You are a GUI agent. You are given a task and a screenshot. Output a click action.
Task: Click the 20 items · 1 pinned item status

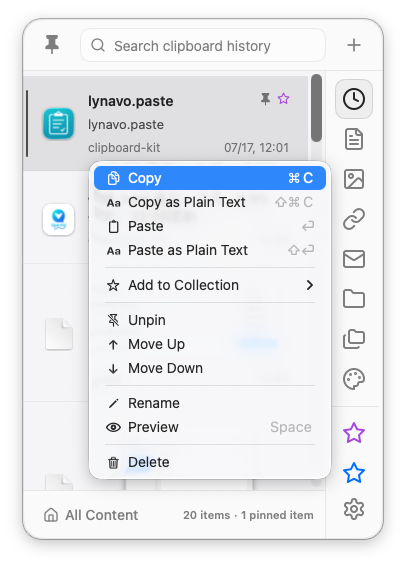coord(248,515)
